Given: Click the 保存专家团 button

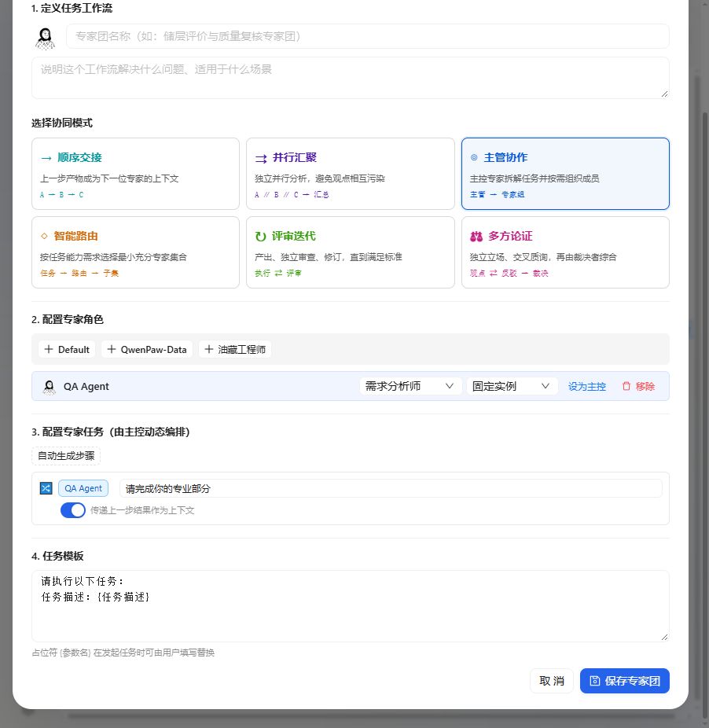Looking at the screenshot, I should pos(624,681).
